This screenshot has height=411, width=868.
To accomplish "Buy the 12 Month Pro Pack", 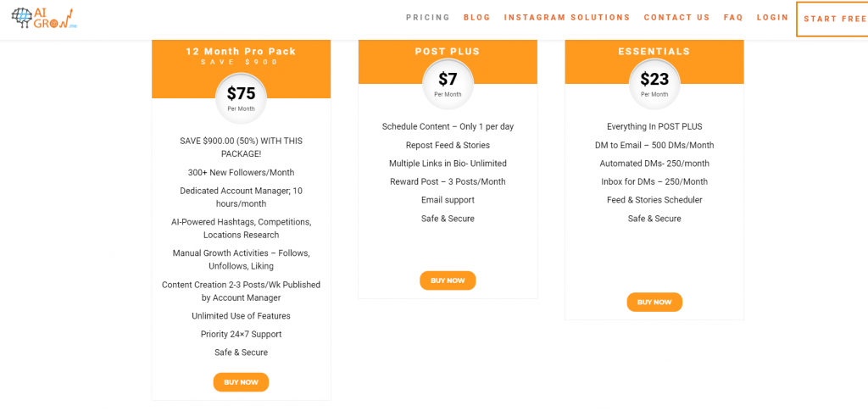I will click(241, 382).
